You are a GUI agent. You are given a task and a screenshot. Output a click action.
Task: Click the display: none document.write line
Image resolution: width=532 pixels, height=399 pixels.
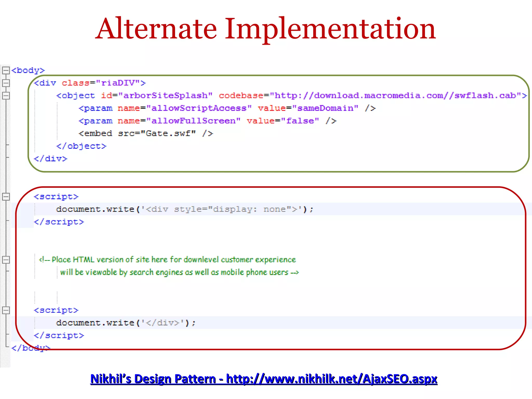coord(185,209)
